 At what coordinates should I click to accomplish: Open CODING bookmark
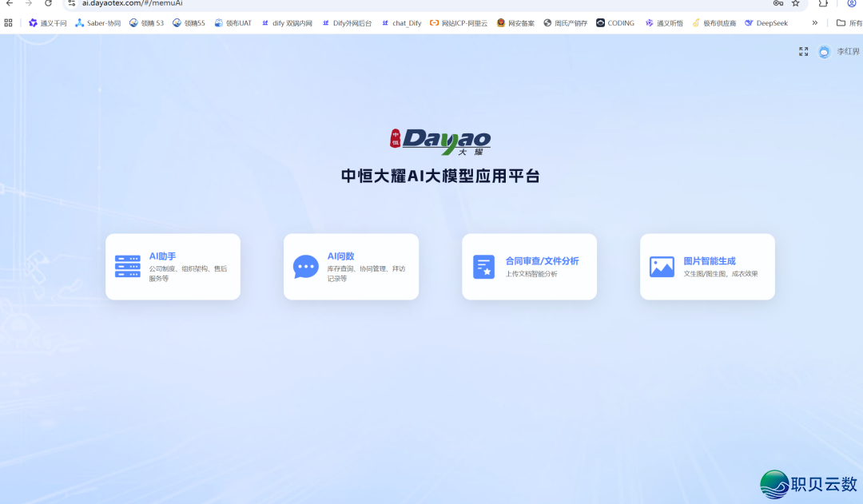[x=615, y=23]
